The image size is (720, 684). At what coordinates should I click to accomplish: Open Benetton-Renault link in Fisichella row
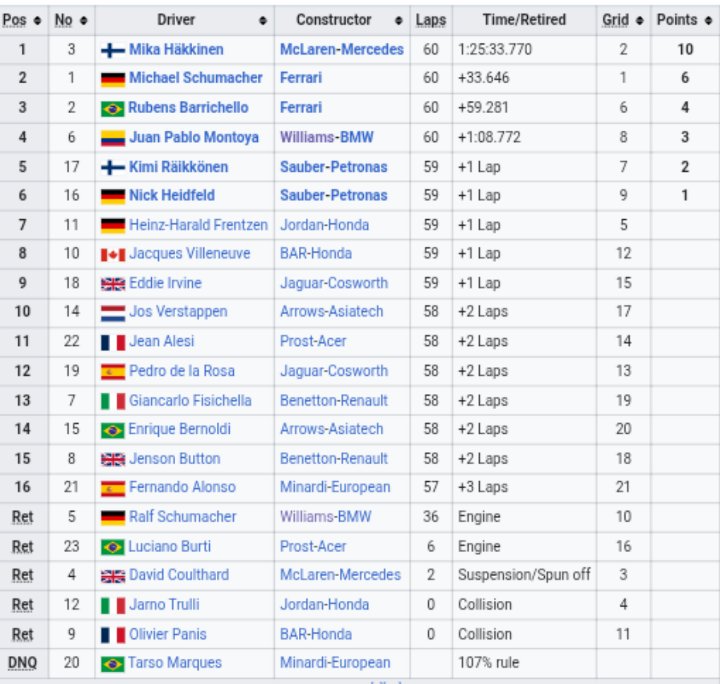[334, 401]
